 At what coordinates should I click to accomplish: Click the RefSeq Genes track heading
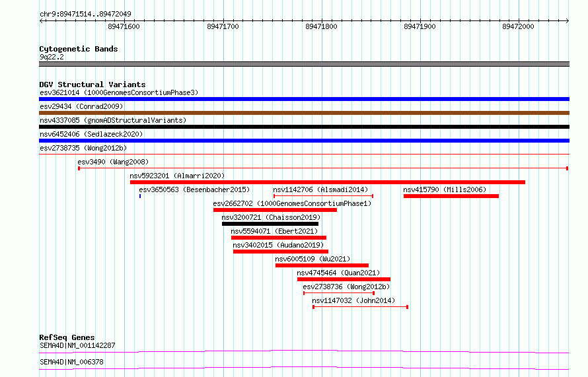[67, 337]
